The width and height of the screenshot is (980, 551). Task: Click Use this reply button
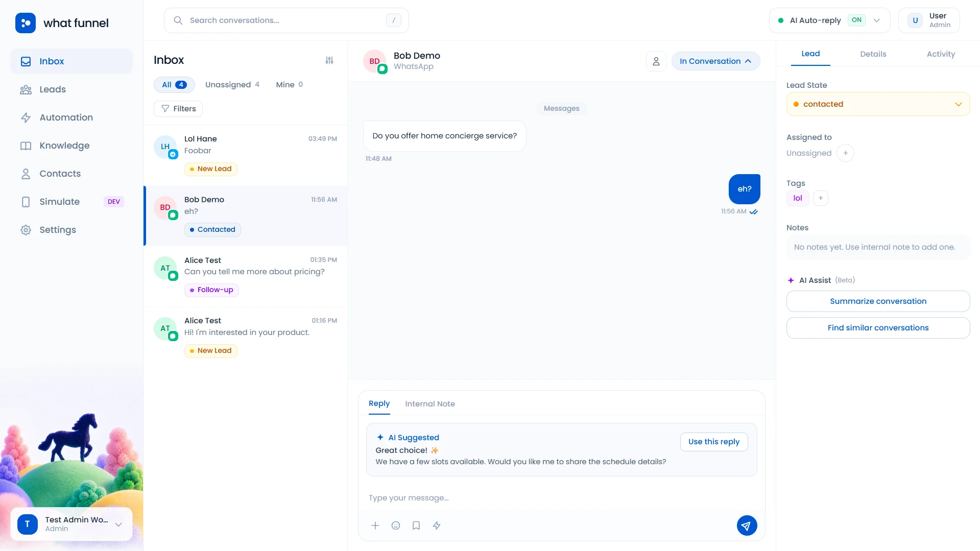pos(714,442)
